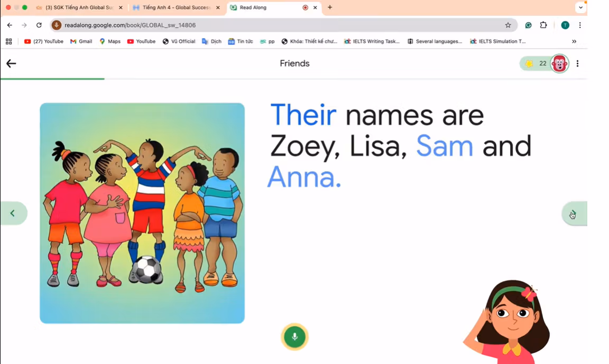Image resolution: width=609 pixels, height=364 pixels.
Task: Advance to the next story page
Action: point(575,213)
